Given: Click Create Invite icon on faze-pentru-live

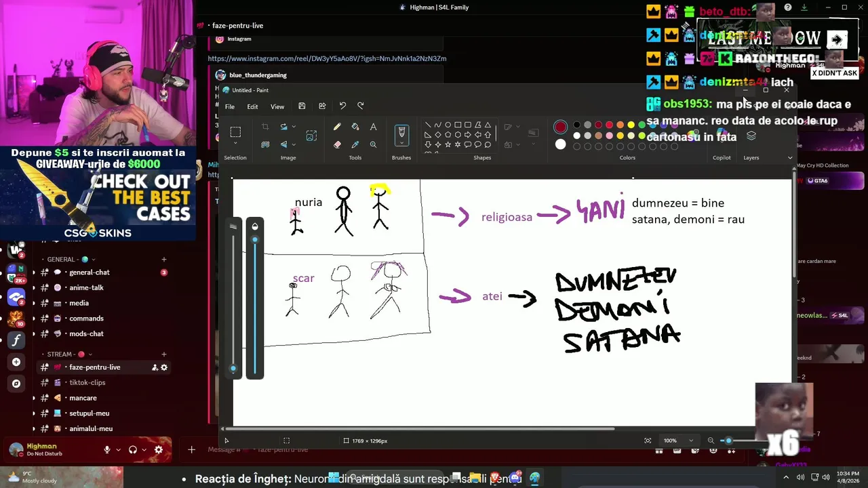Looking at the screenshot, I should point(155,367).
